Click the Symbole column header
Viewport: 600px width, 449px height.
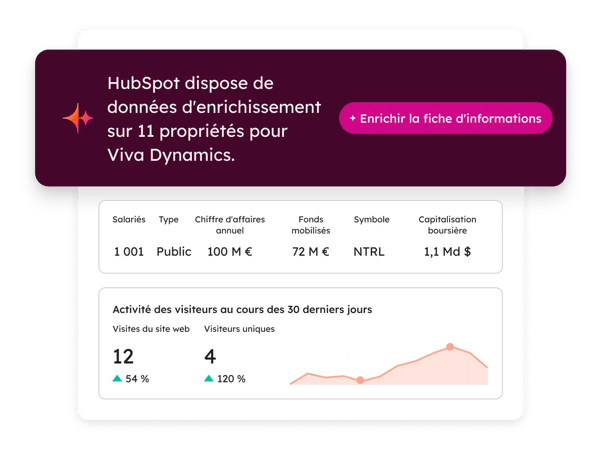tap(372, 220)
